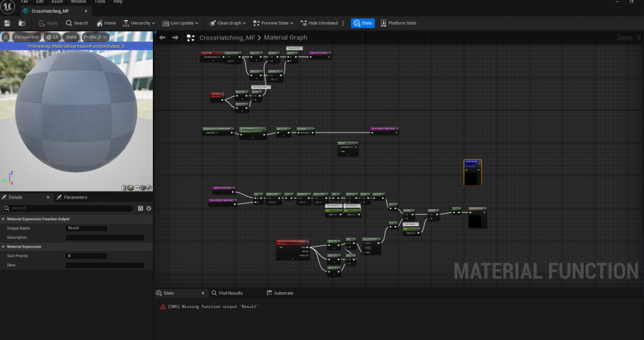Collapse Material Expression Function Output section
The height and width of the screenshot is (340, 644).
[3, 219]
